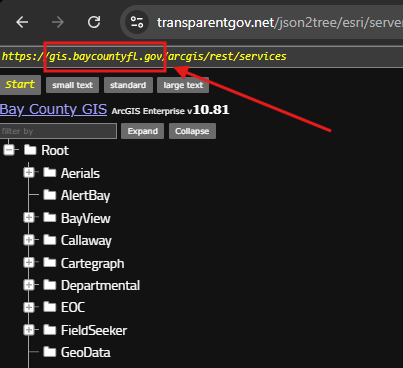Click the Callaway folder icon

tap(50, 240)
